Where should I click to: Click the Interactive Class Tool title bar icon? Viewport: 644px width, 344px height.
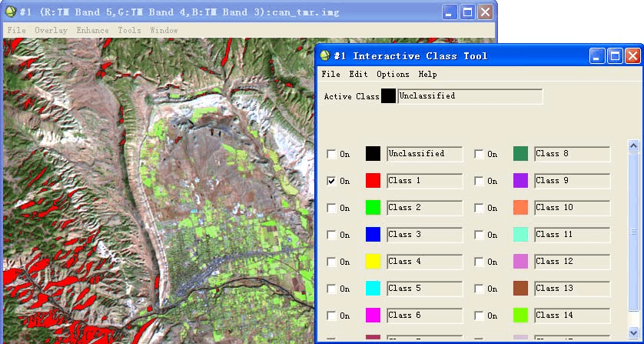click(x=325, y=55)
